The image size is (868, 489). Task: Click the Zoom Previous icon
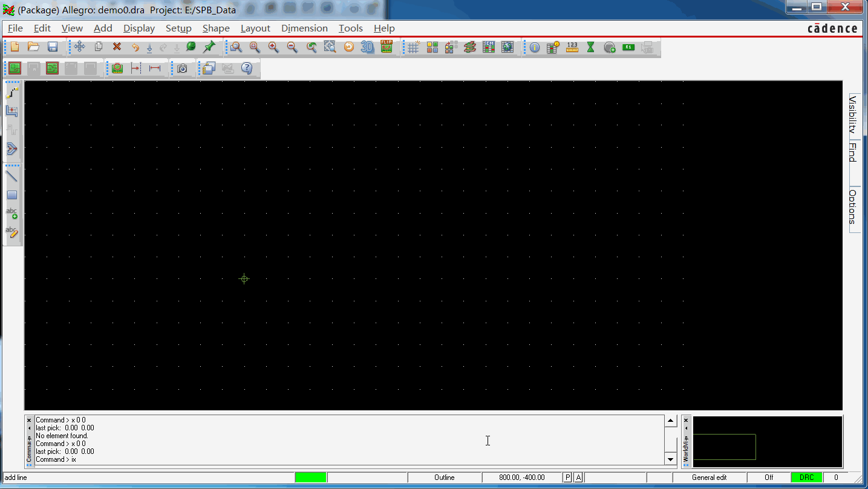tap(311, 47)
